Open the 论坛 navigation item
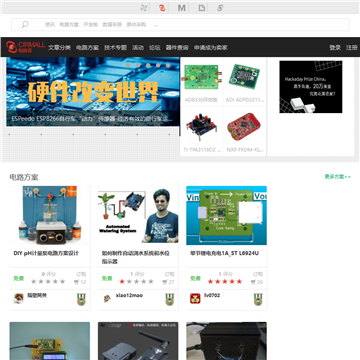 (x=155, y=48)
